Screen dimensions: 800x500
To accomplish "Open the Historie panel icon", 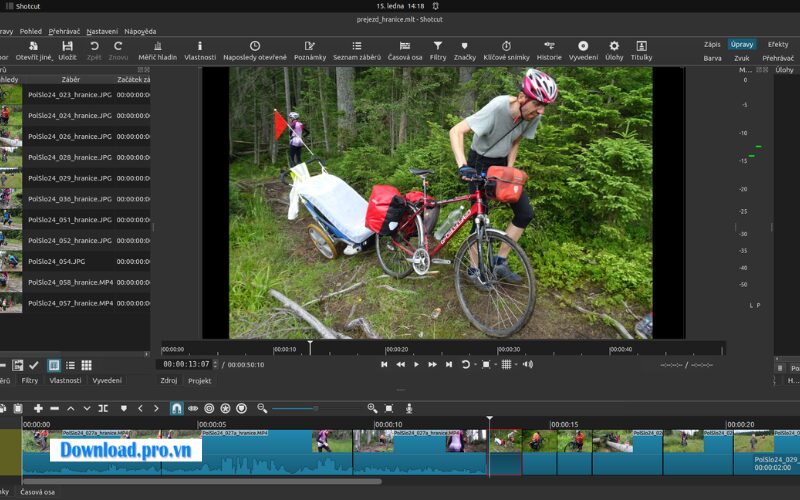I will pos(549,50).
